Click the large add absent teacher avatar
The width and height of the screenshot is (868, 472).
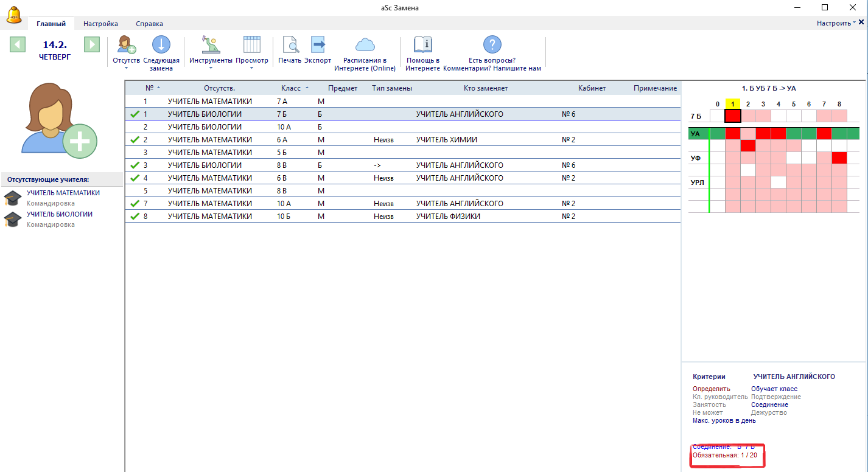60,122
